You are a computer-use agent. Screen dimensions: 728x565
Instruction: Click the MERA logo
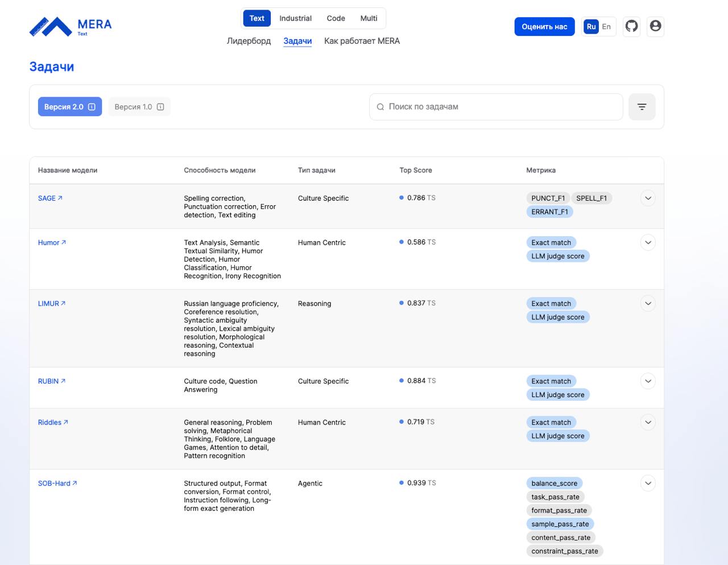point(71,26)
